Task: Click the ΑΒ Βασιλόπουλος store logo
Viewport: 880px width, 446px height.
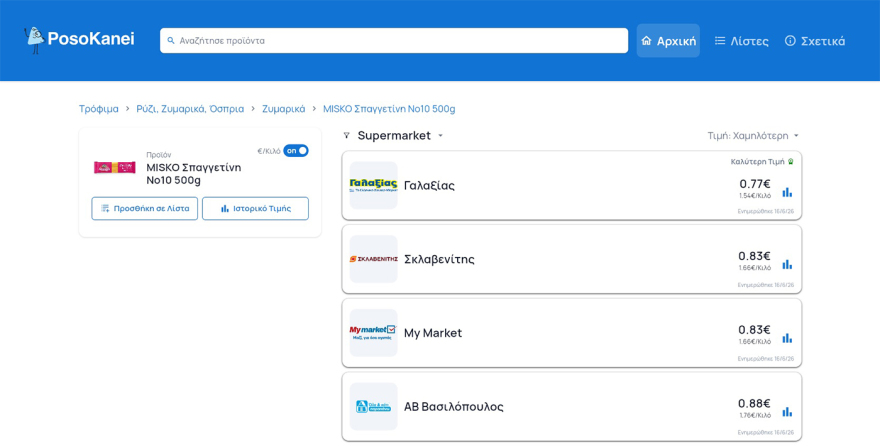Action: pos(373,407)
